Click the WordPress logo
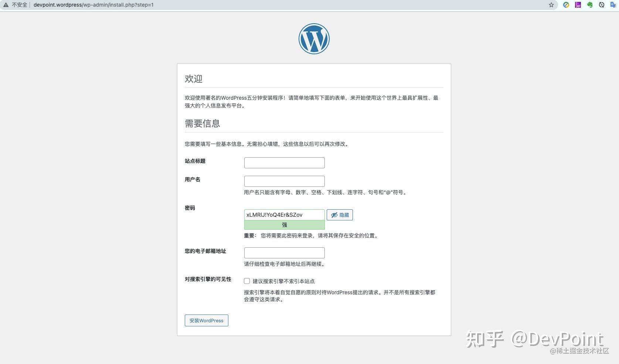Image resolution: width=619 pixels, height=364 pixels. point(314,38)
